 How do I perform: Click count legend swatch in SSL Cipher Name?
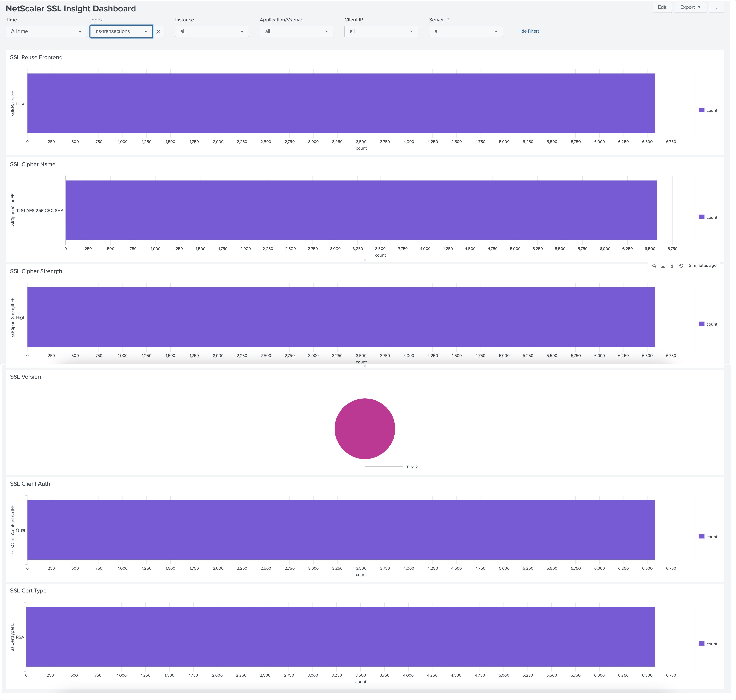point(701,217)
